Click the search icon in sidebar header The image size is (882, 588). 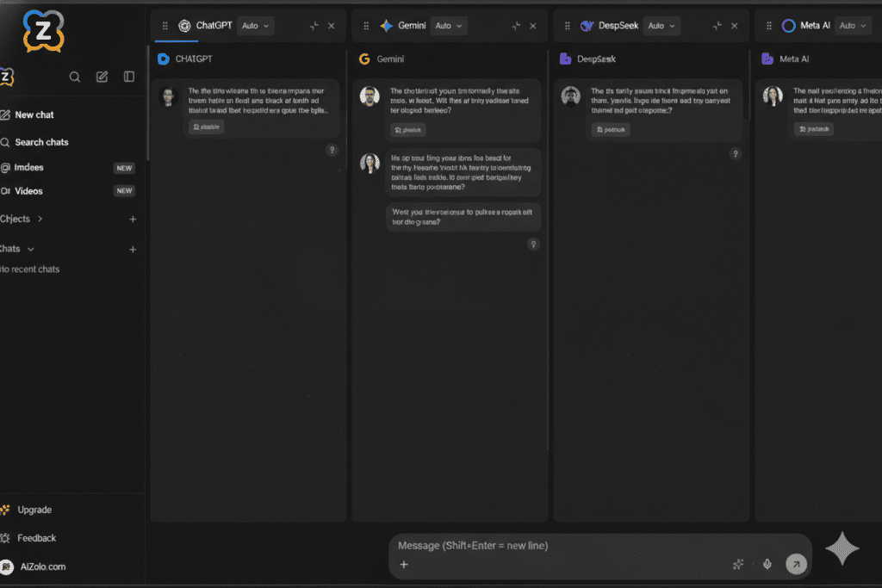[x=75, y=77]
